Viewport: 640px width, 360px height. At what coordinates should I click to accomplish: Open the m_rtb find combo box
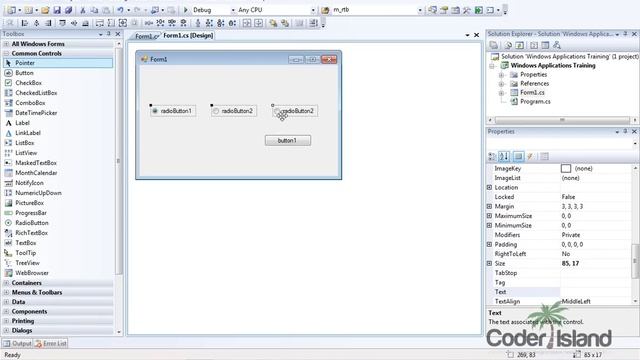tap(420, 10)
